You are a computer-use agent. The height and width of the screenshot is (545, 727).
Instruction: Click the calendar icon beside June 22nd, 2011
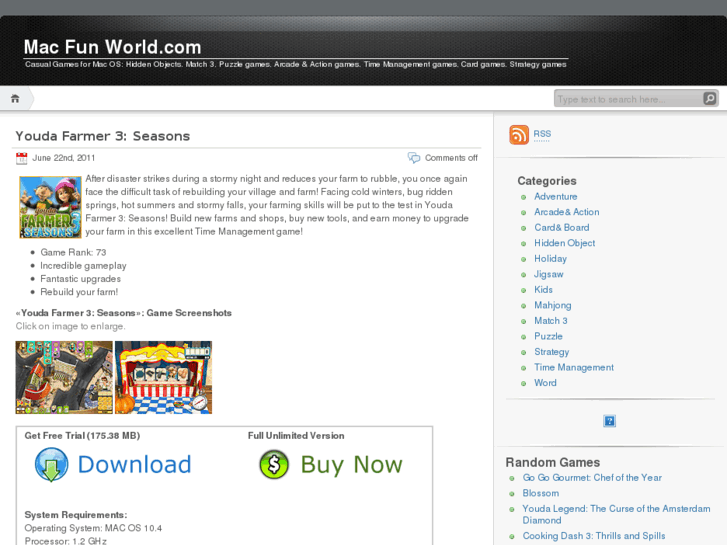(21, 158)
